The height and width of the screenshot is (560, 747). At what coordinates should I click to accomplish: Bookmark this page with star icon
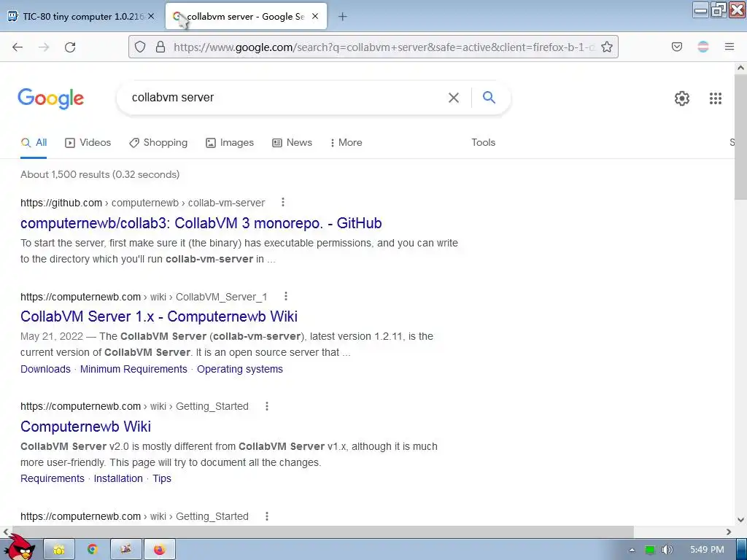[x=606, y=47]
